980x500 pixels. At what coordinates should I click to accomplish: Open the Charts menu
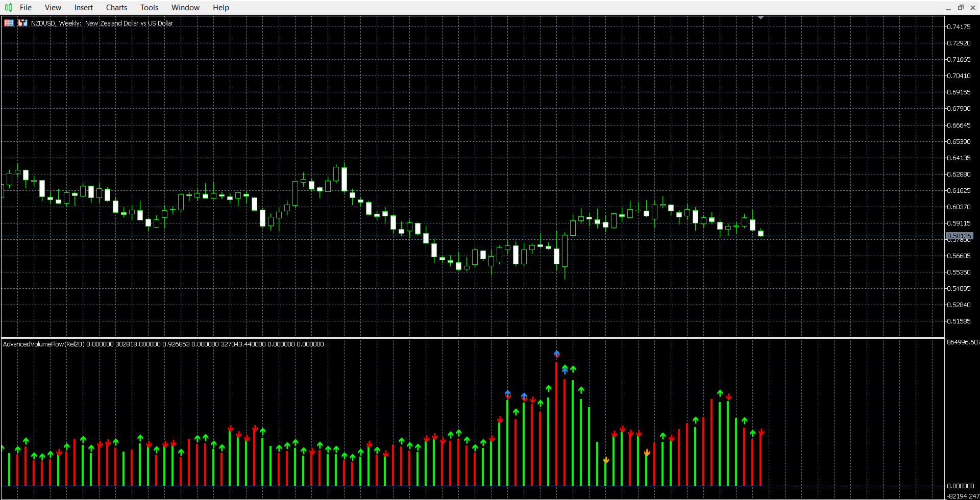pos(116,8)
